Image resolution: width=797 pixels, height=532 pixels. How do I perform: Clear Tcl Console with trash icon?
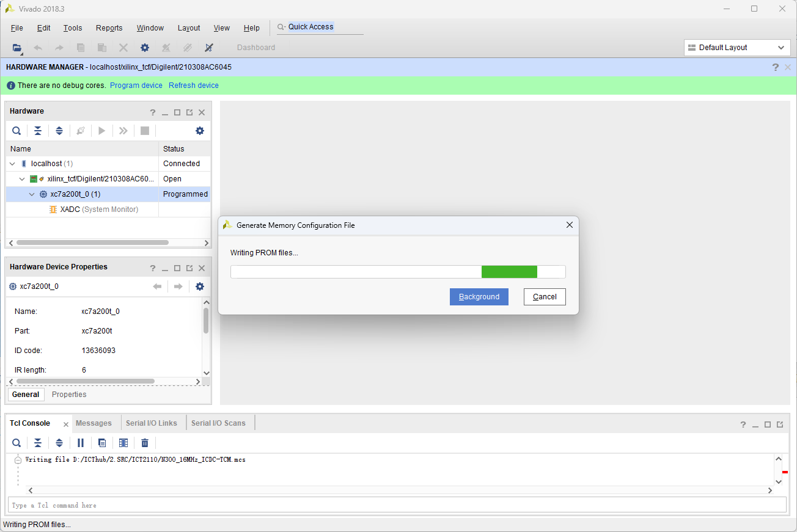click(145, 443)
